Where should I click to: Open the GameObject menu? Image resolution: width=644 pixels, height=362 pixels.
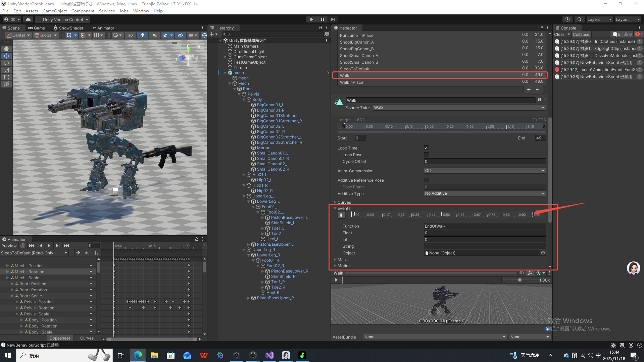55,11
